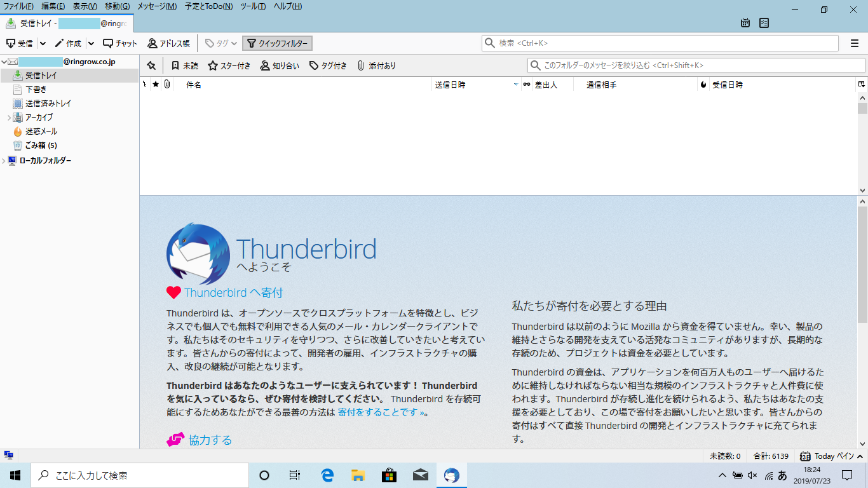The image size is (868, 488).
Task: Click the read-status glasses column icon
Action: pos(527,84)
